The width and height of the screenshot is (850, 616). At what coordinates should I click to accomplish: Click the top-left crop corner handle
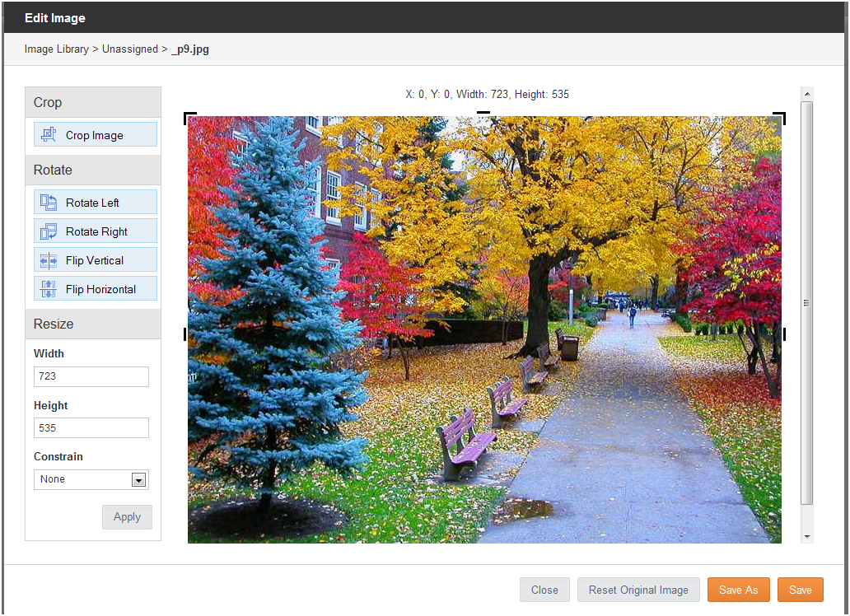189,118
